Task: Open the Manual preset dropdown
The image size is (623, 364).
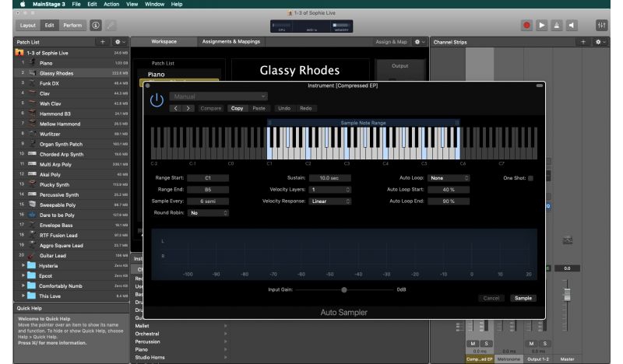Action: coord(219,96)
